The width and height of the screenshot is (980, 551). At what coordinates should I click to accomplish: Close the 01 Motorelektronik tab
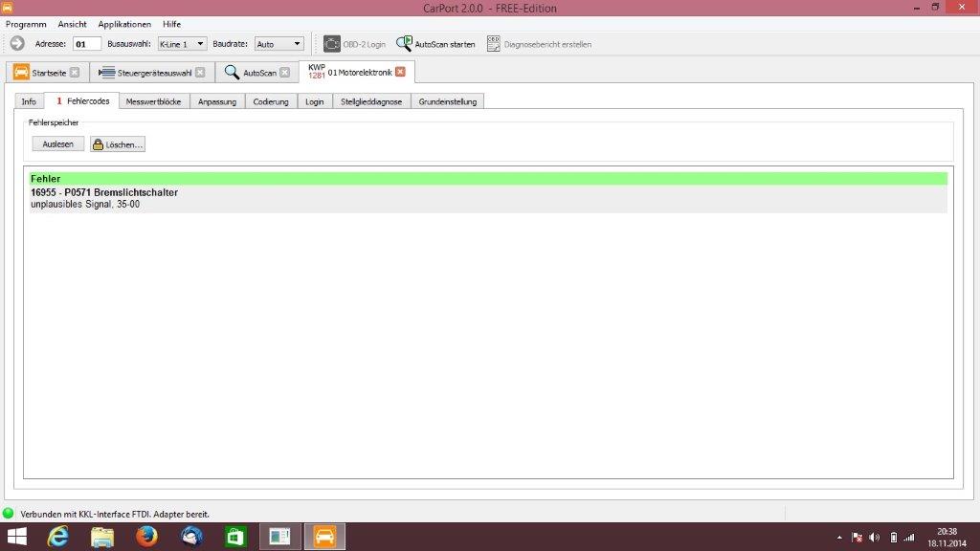point(401,72)
